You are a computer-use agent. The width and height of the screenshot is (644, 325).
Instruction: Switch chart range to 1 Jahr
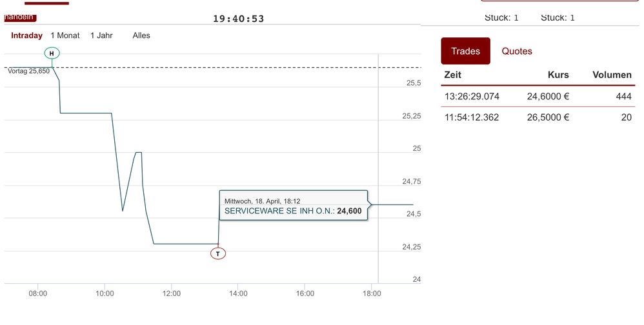click(x=101, y=35)
